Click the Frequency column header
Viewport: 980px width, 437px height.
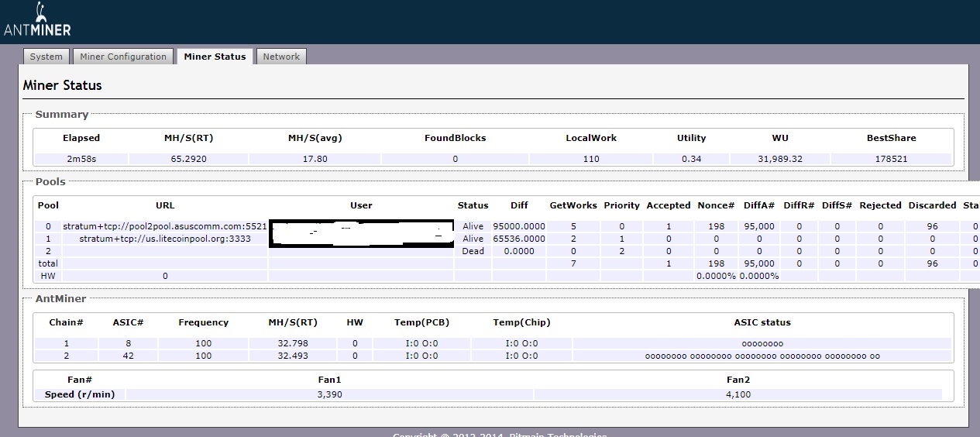pyautogui.click(x=203, y=322)
